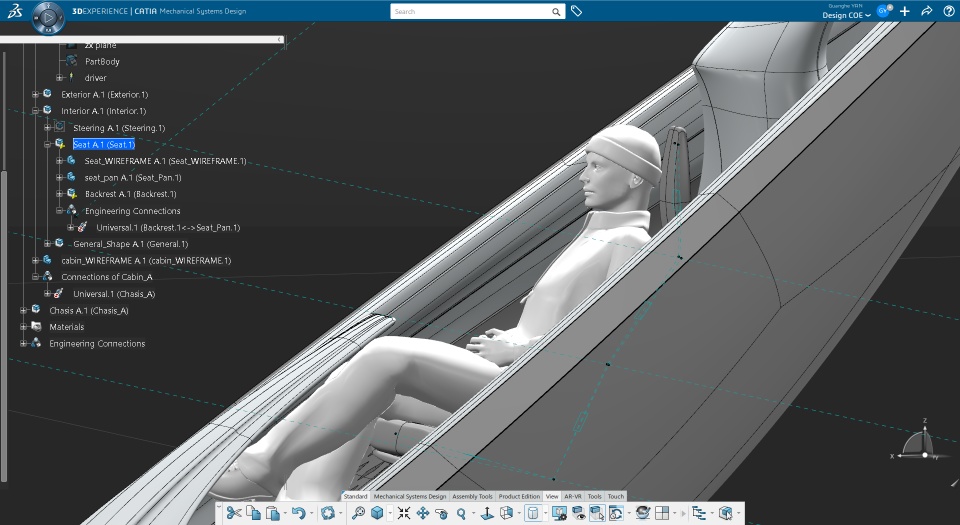The image size is (960, 525).
Task: Open the Help question mark icon
Action: [x=948, y=11]
